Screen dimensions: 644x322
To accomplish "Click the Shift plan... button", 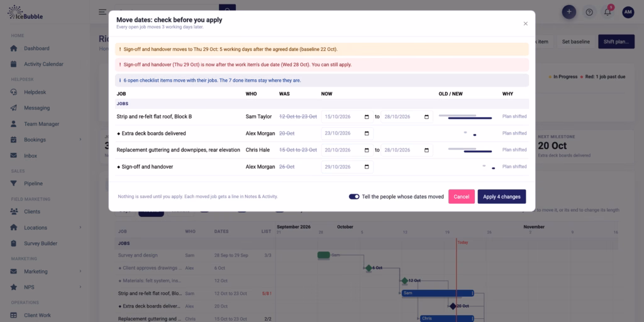I will coord(616,42).
